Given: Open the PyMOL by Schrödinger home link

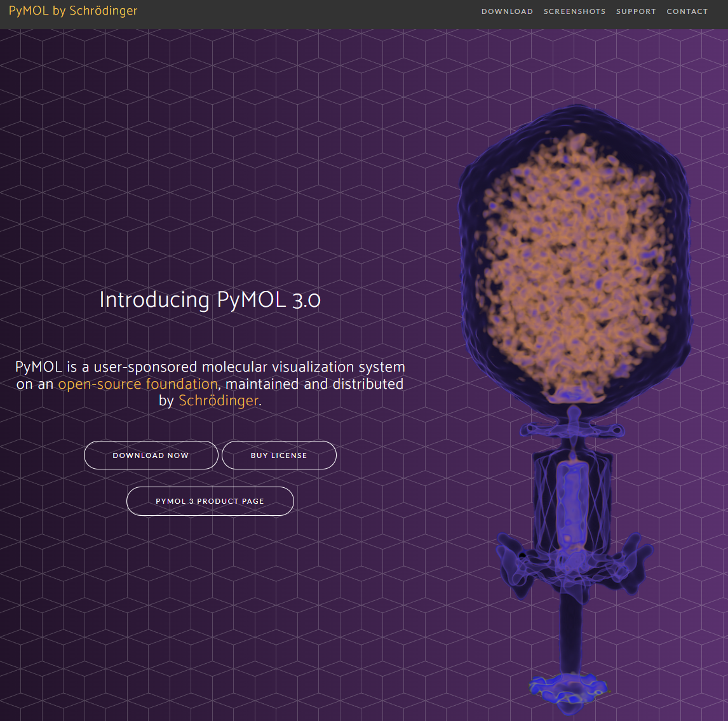Looking at the screenshot, I should [x=73, y=11].
